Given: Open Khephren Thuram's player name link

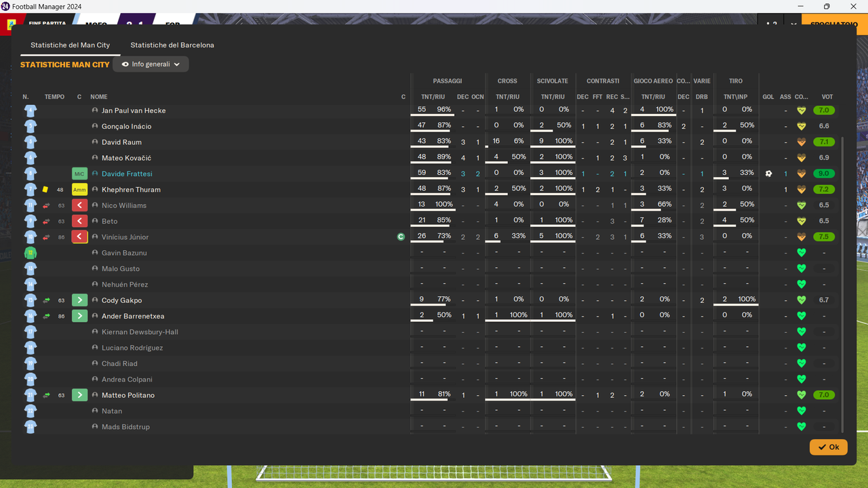Looking at the screenshot, I should click(131, 190).
